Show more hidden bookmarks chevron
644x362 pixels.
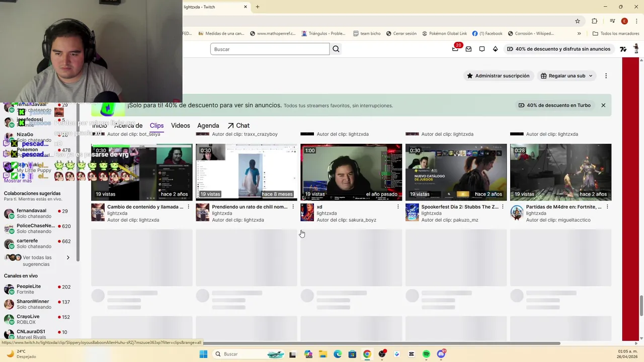pyautogui.click(x=579, y=34)
